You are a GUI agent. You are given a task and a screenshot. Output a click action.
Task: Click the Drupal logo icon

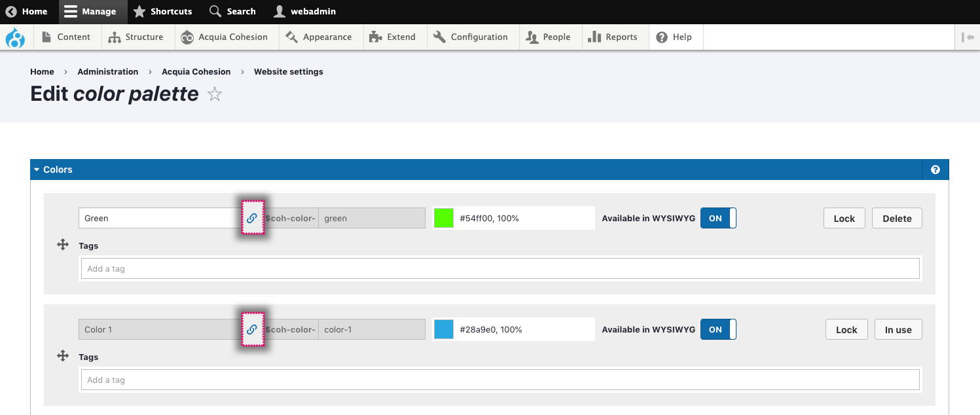(14, 37)
